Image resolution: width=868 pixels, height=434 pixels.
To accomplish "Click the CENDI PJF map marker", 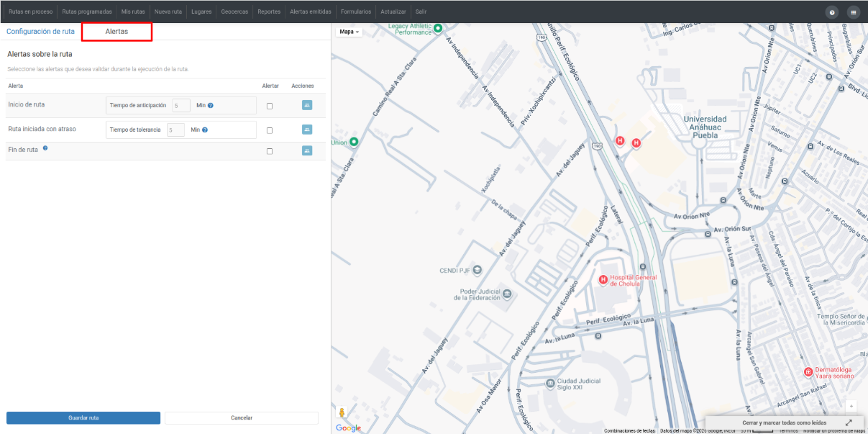I will click(x=477, y=270).
